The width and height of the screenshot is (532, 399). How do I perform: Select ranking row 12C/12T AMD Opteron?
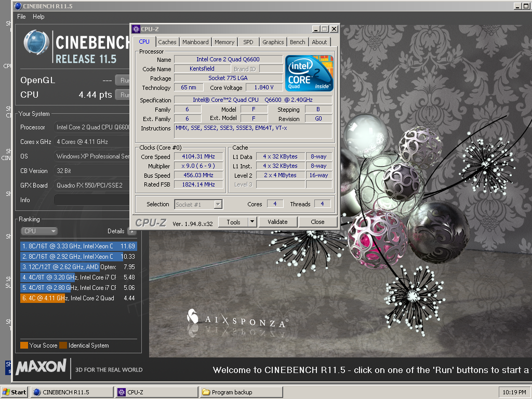(78, 267)
